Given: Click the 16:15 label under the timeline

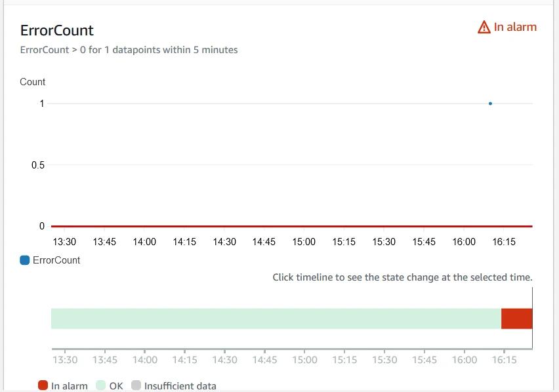Looking at the screenshot, I should point(505,360).
